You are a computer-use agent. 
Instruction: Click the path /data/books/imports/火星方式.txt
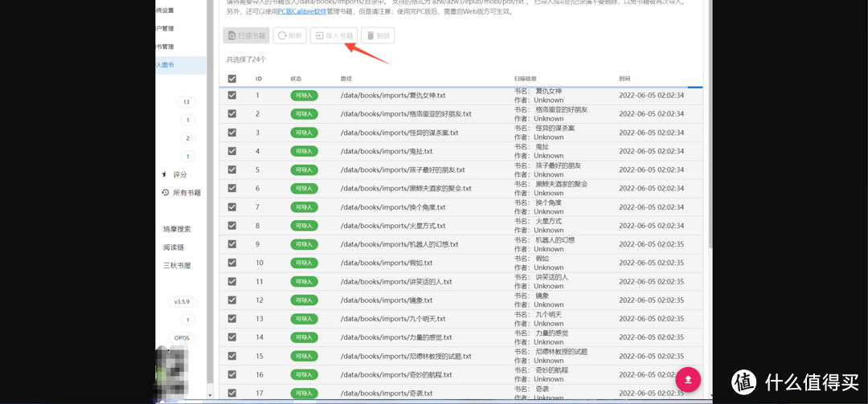click(393, 226)
